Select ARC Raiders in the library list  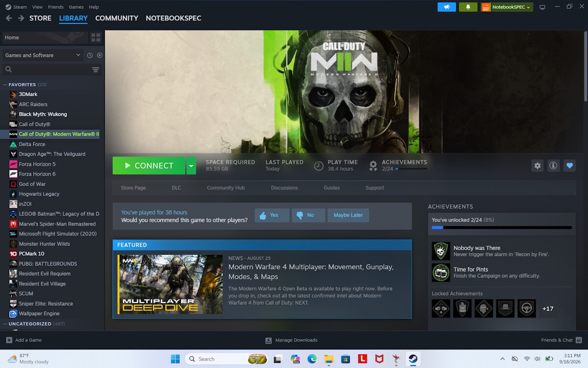pos(33,104)
